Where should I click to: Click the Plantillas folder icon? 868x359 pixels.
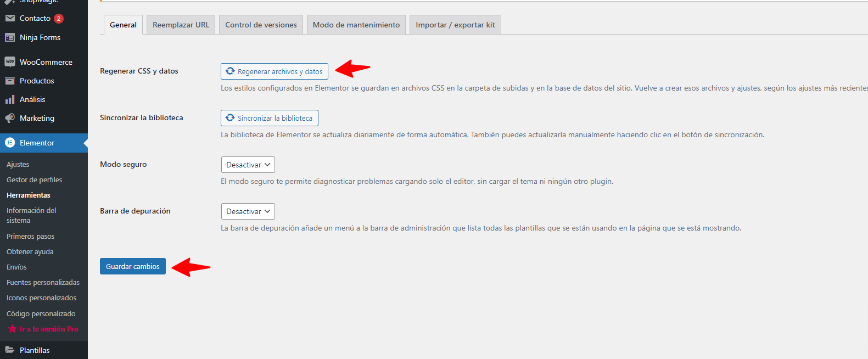click(10, 350)
